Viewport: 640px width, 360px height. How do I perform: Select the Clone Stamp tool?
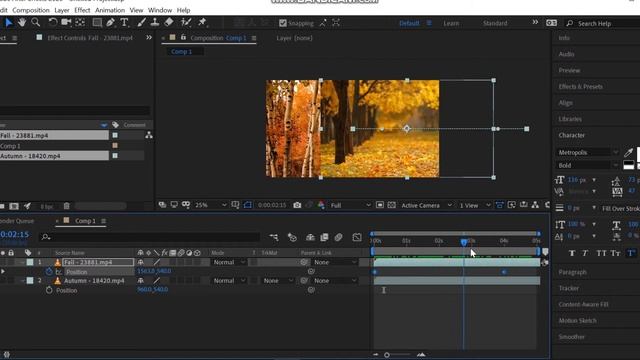tap(155, 22)
